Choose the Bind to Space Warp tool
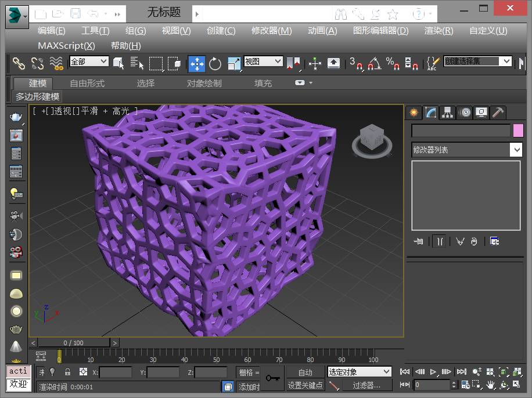The height and width of the screenshot is (398, 532). pyautogui.click(x=56, y=63)
